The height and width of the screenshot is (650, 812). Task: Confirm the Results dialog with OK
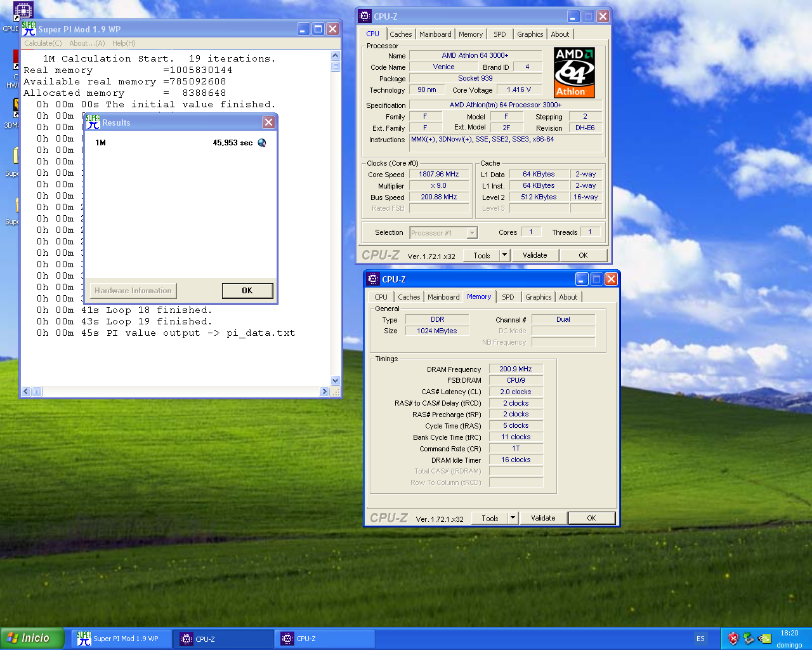pyautogui.click(x=247, y=290)
